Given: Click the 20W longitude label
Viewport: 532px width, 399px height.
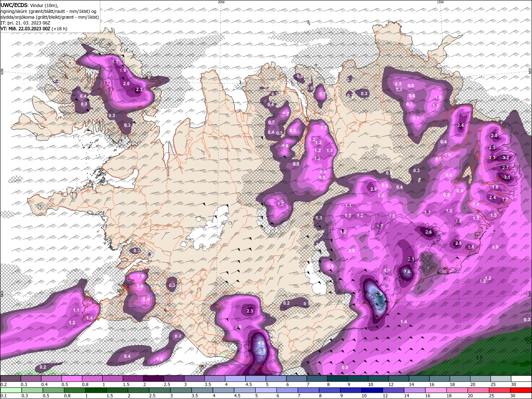Looking at the screenshot, I should tap(221, 2).
